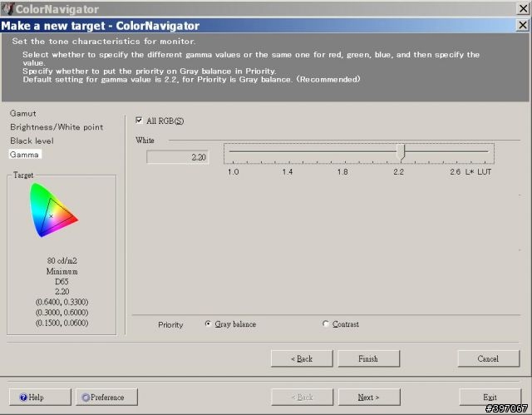Image resolution: width=532 pixels, height=415 pixels.
Task: Click the Exit button
Action: (x=490, y=397)
